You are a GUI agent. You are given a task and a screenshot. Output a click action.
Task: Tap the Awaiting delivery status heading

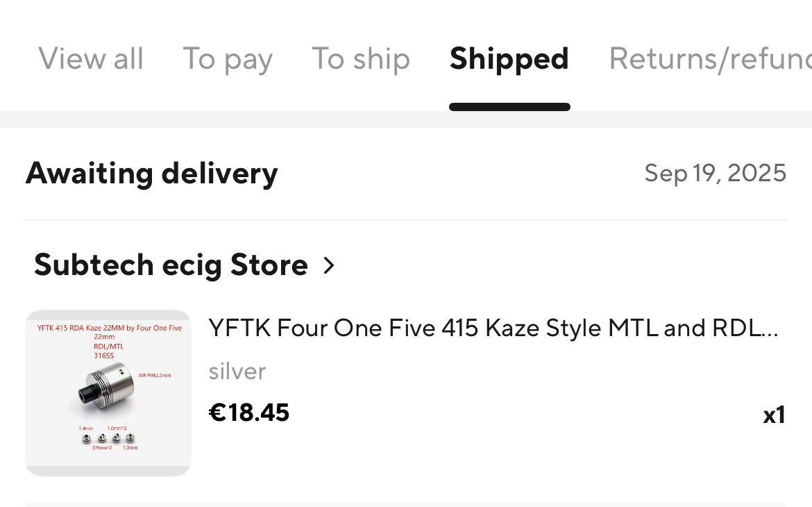tap(151, 173)
